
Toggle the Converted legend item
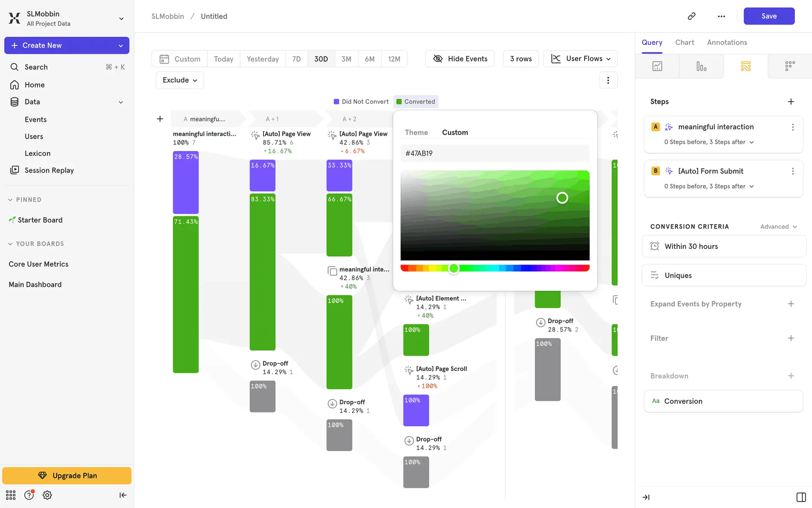415,102
